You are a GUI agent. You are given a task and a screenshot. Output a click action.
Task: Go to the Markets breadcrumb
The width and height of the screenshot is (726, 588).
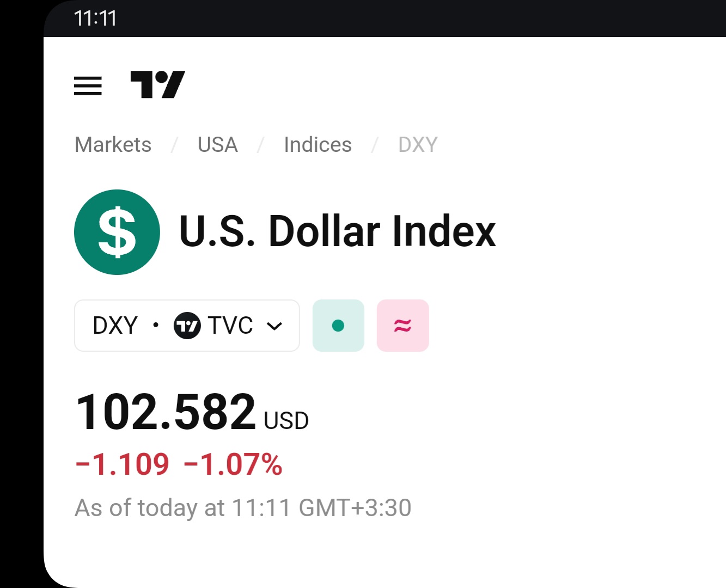[113, 145]
